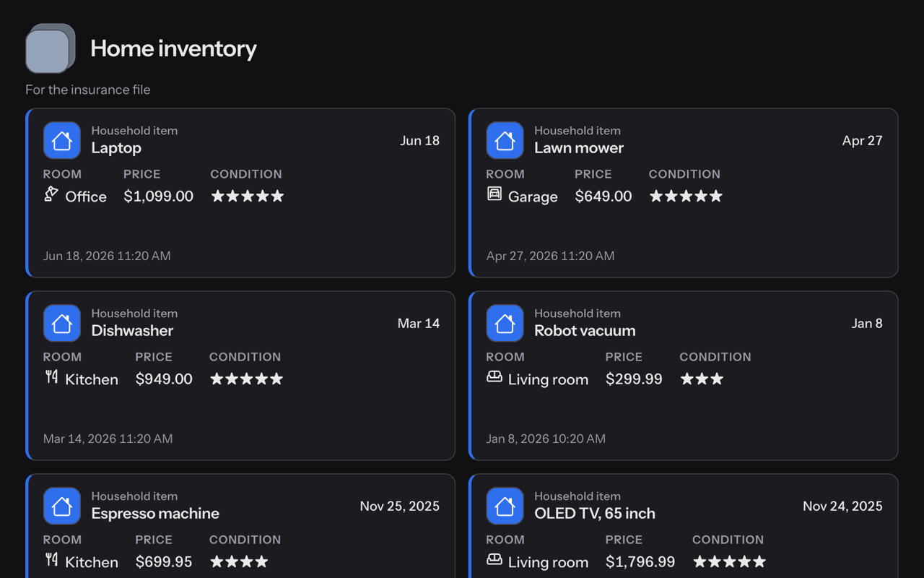Click the five-star condition rating on OLED TV

pos(729,561)
